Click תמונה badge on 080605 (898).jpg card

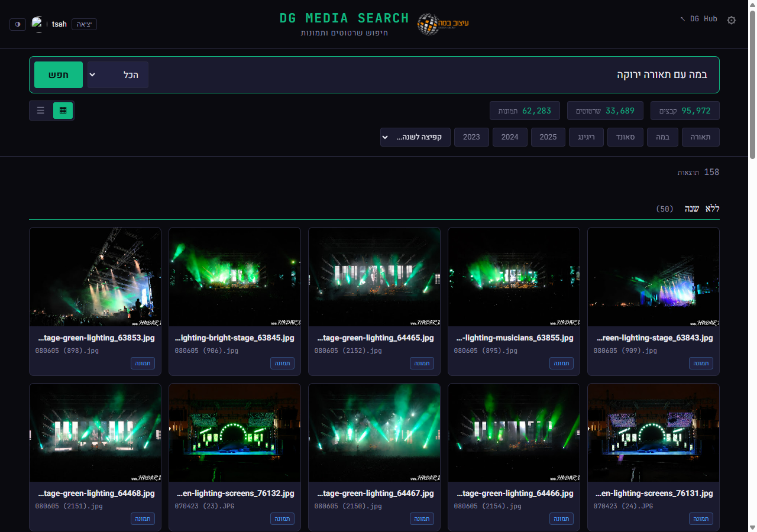coord(143,363)
